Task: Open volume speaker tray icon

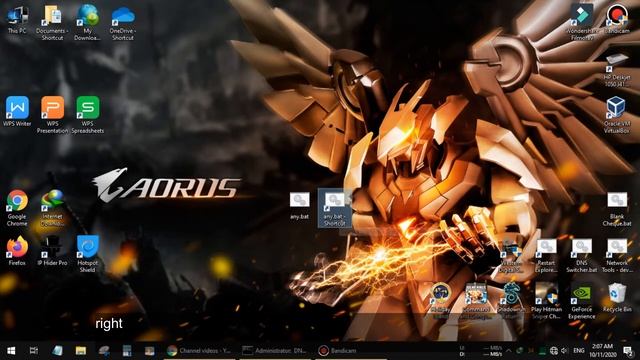Action: (x=564, y=351)
